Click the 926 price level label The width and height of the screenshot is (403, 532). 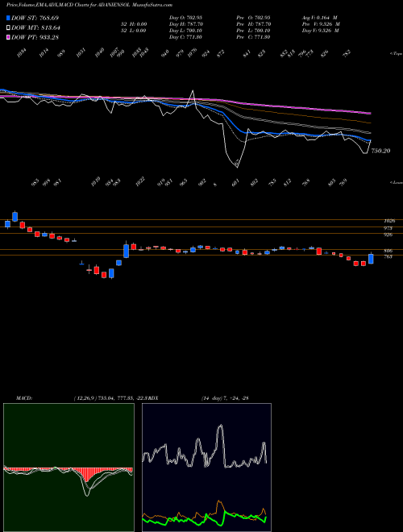(388, 235)
